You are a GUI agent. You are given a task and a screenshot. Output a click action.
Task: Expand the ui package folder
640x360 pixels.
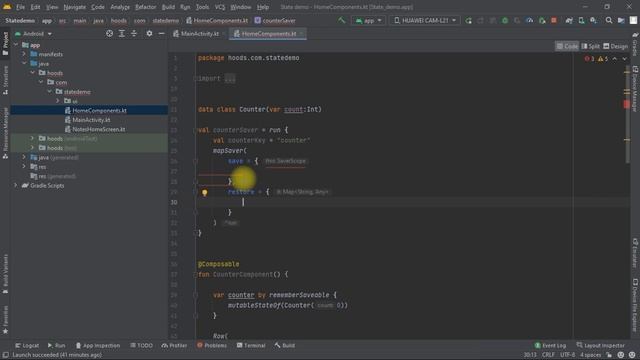pos(58,101)
